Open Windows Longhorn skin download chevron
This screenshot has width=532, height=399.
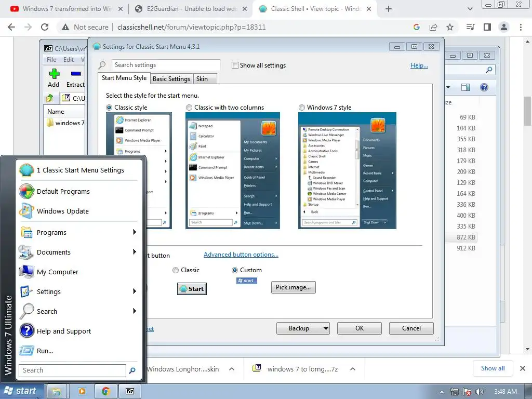232,369
